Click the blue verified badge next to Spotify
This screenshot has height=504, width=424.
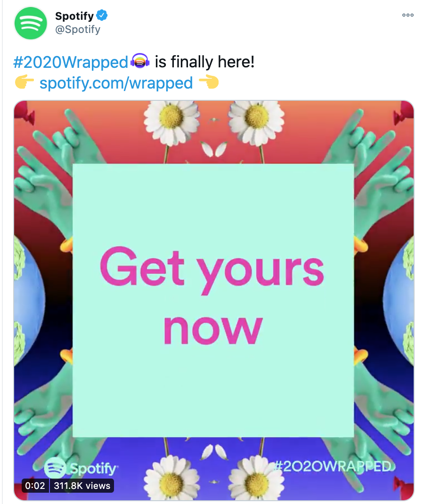102,15
